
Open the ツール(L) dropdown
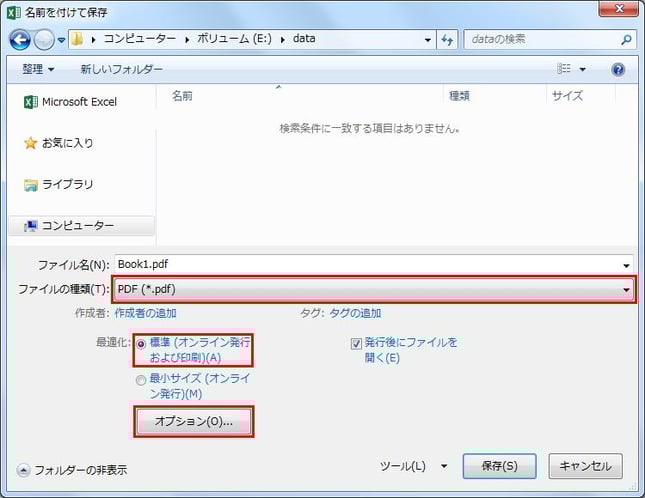[413, 466]
